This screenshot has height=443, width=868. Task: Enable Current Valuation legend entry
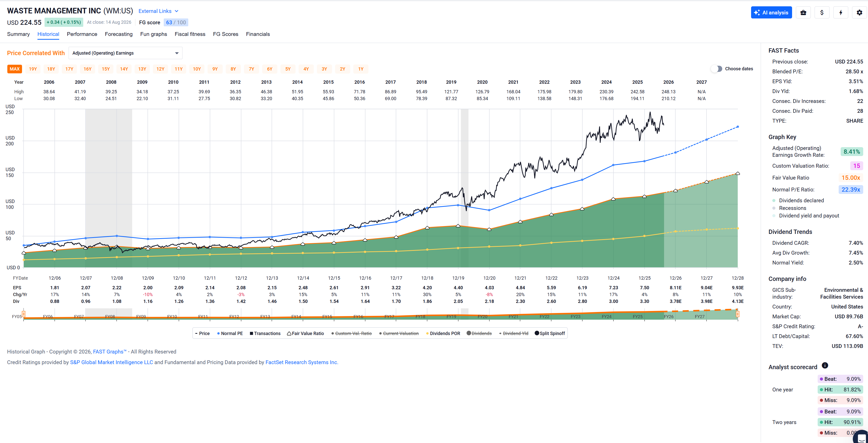[399, 333]
